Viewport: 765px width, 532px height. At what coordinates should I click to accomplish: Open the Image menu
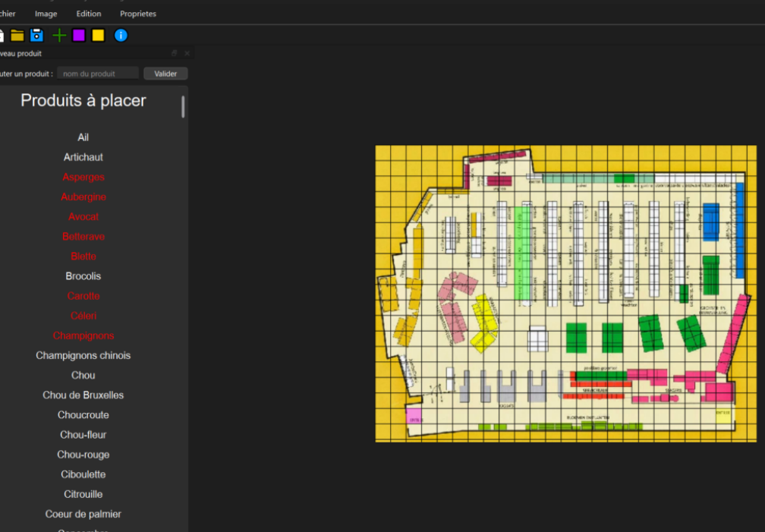[x=46, y=13]
